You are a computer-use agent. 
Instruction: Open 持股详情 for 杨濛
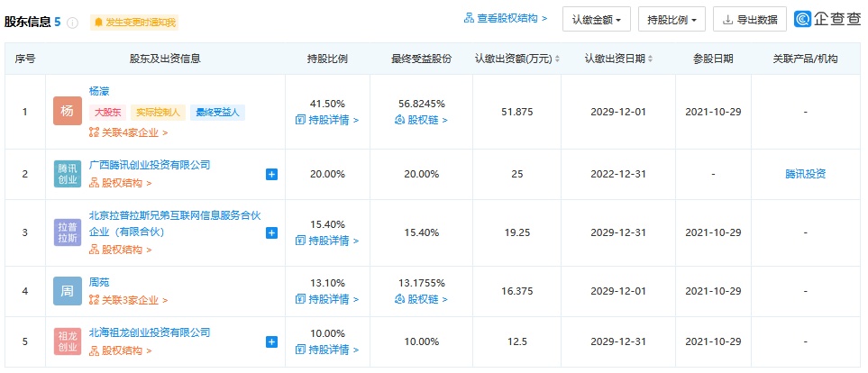[327, 120]
